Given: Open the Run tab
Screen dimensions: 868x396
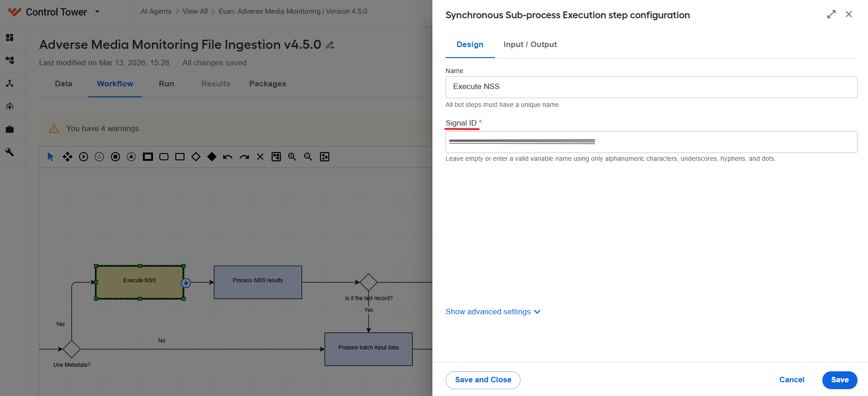Looking at the screenshot, I should [x=167, y=84].
